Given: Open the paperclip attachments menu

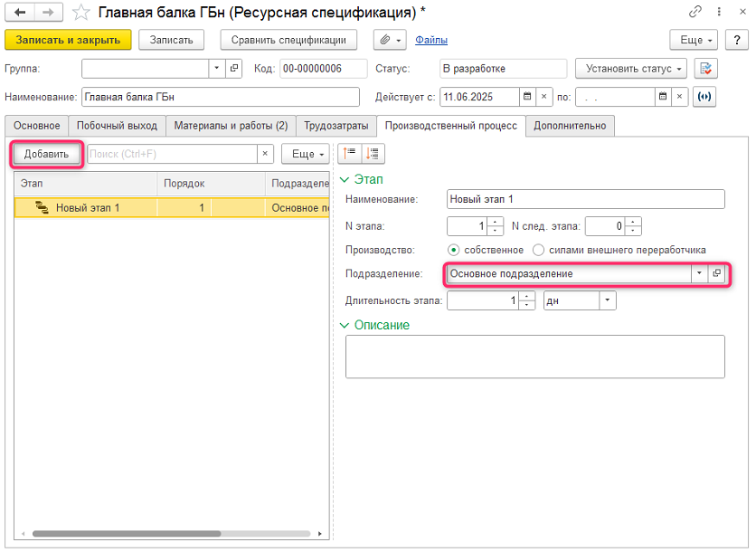Looking at the screenshot, I should (x=390, y=40).
